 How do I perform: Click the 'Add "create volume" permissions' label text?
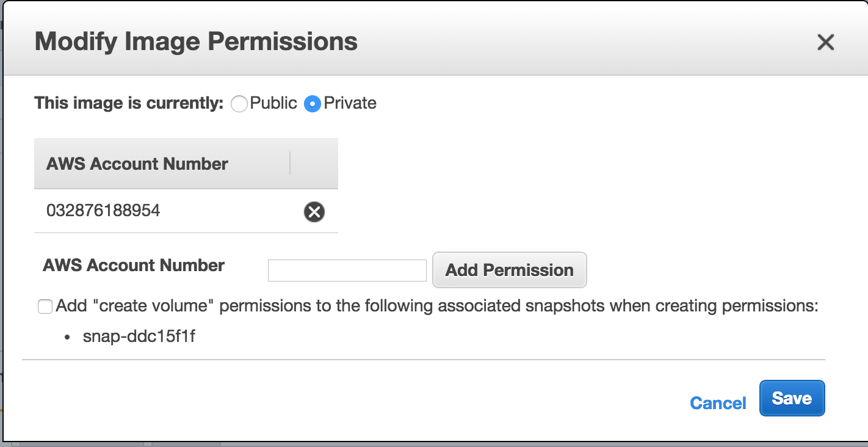(x=436, y=306)
